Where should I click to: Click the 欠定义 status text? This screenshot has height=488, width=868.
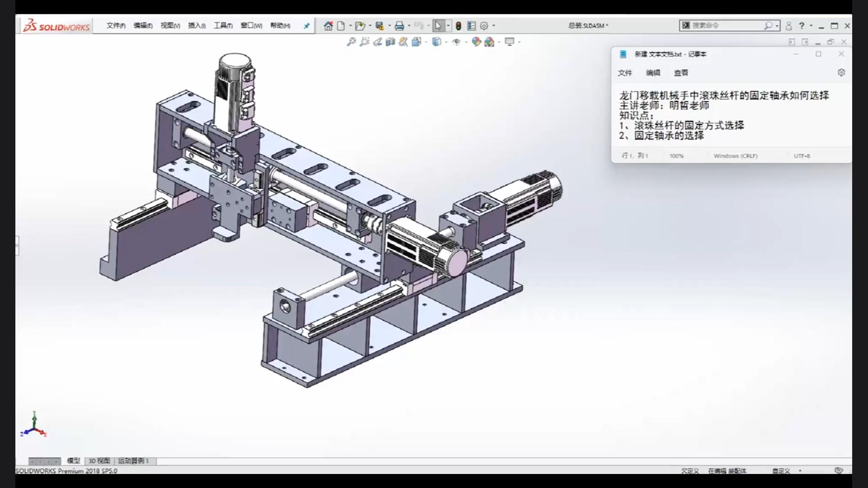click(x=690, y=471)
